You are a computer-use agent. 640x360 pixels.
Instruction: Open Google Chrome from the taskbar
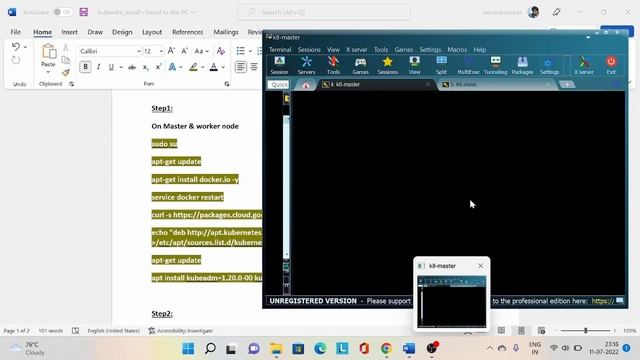coord(386,349)
